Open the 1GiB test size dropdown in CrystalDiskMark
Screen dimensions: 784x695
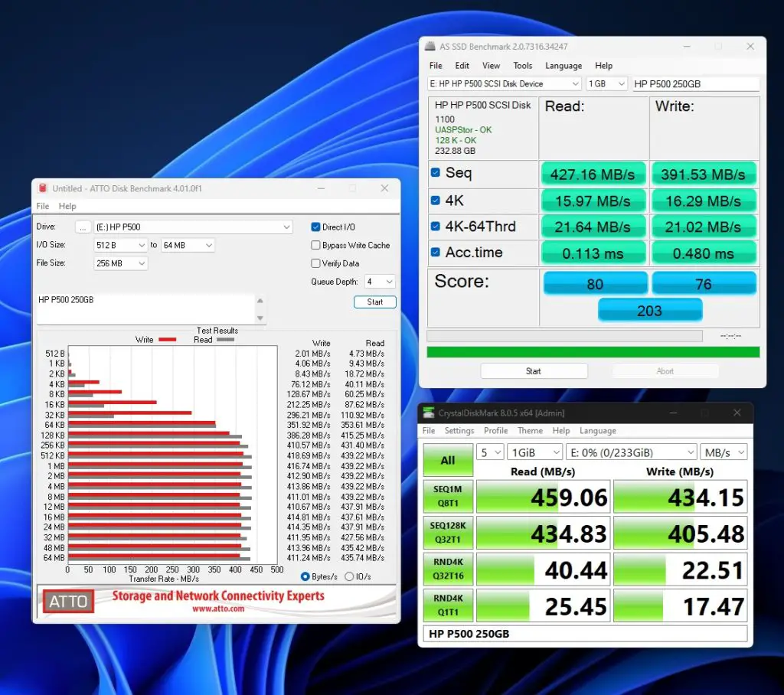(x=534, y=452)
